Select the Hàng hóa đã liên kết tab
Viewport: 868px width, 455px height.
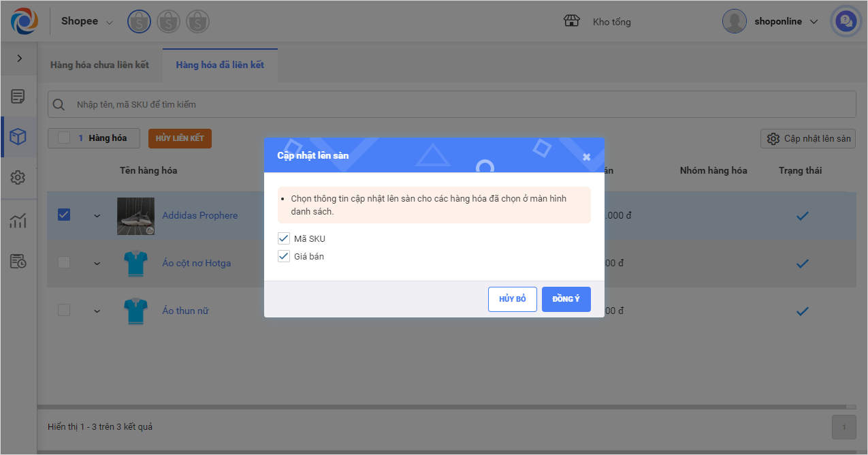(x=220, y=65)
